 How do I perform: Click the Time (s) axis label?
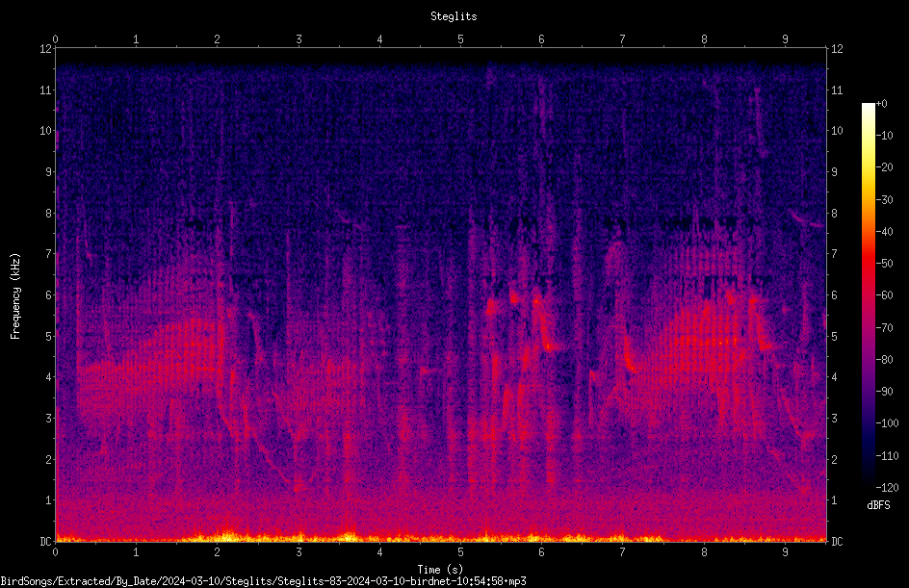pos(440,570)
